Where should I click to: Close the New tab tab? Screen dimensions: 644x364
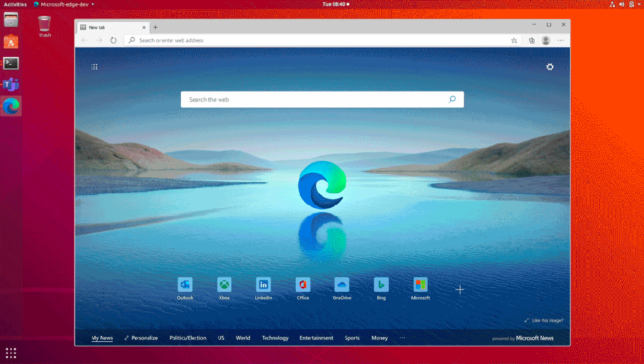pos(144,27)
